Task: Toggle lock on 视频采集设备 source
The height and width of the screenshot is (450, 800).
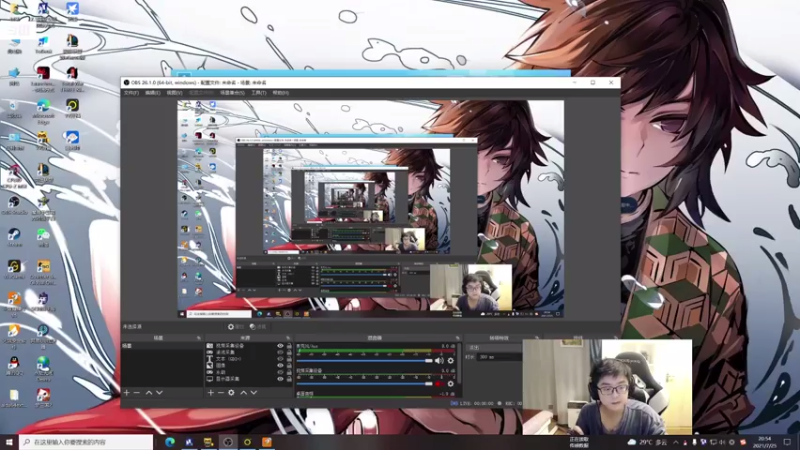Action: [x=289, y=346]
